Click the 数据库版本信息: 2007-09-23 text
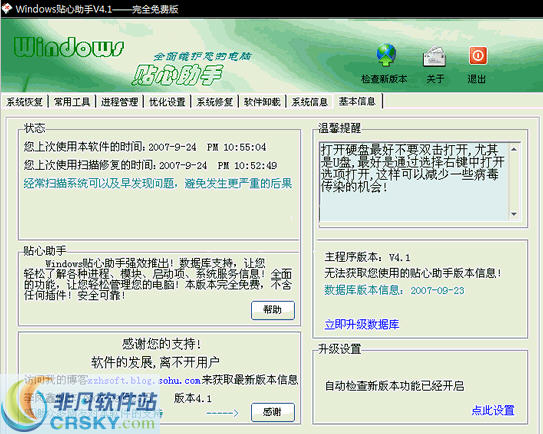This screenshot has height=434, width=543. [394, 290]
